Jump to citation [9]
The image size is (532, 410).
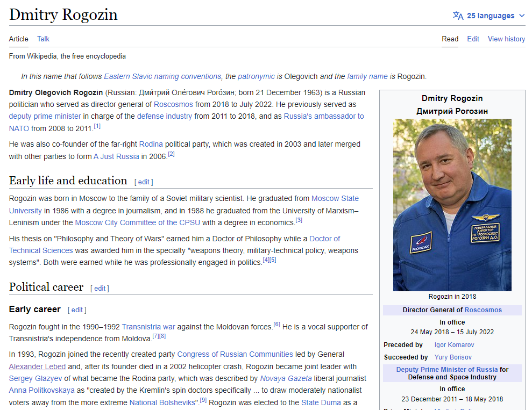[203, 400]
